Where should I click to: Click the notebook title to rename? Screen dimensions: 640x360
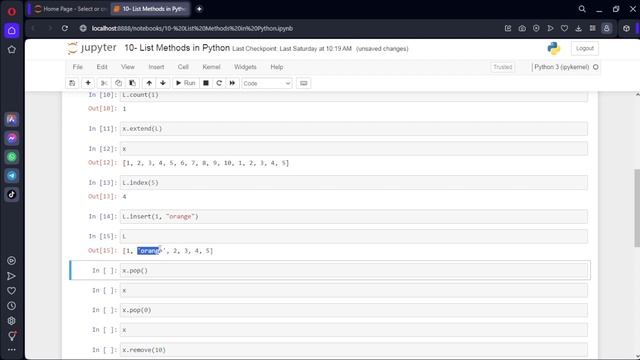pyautogui.click(x=177, y=48)
